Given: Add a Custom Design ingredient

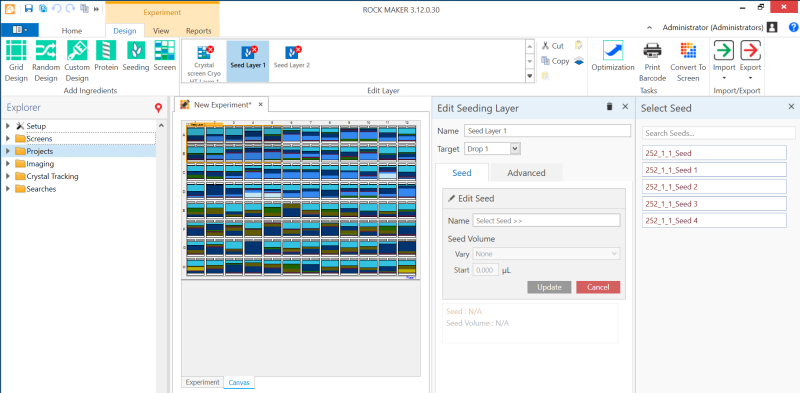Looking at the screenshot, I should (77, 61).
